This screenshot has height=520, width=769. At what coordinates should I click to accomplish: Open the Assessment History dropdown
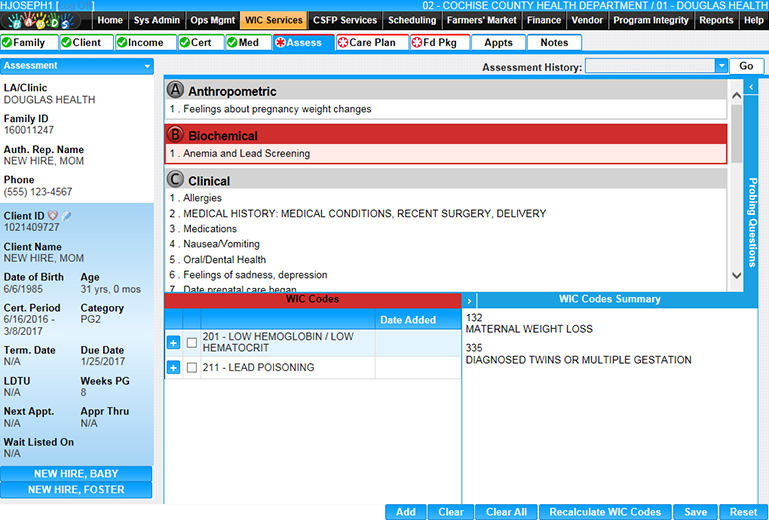tap(721, 66)
